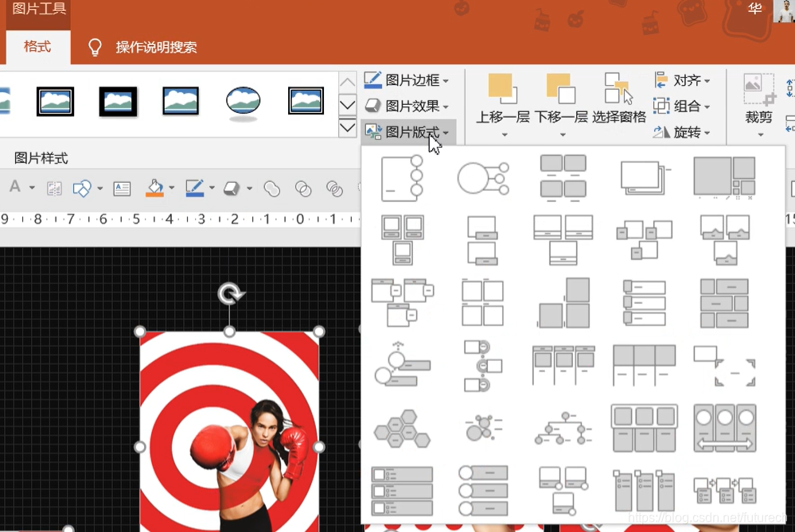
Task: Click the lightbulb Tell Me icon
Action: (95, 47)
